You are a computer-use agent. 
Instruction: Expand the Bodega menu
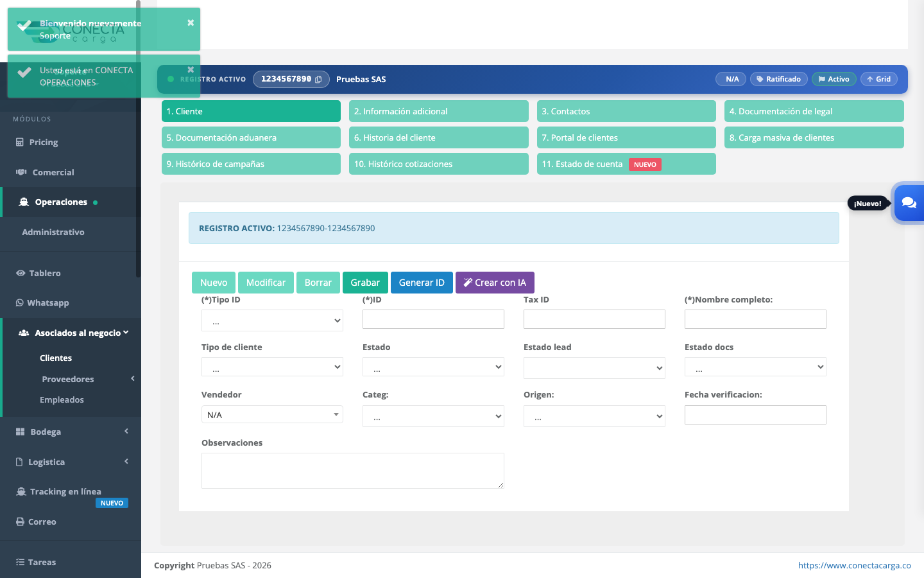(71, 432)
